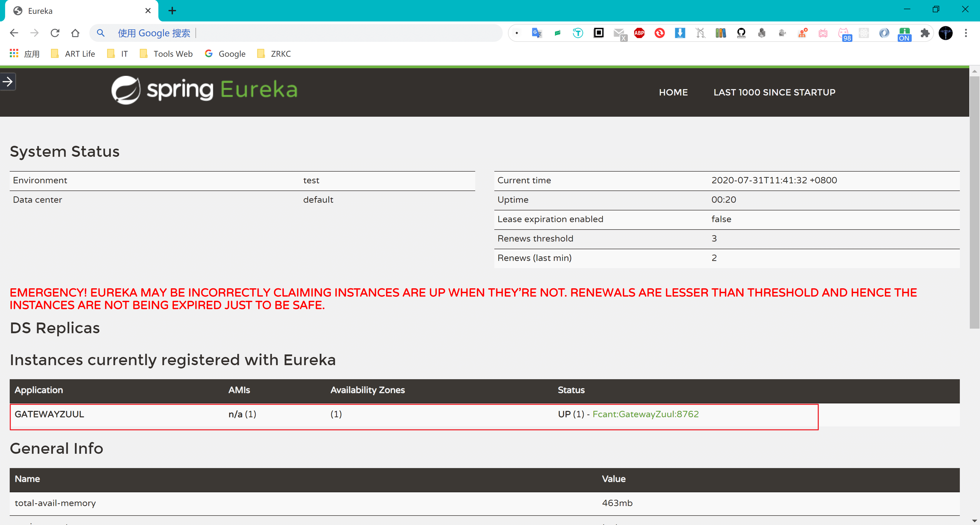Click the Extensions puzzle piece icon
Viewport: 980px width, 525px height.
coord(925,33)
